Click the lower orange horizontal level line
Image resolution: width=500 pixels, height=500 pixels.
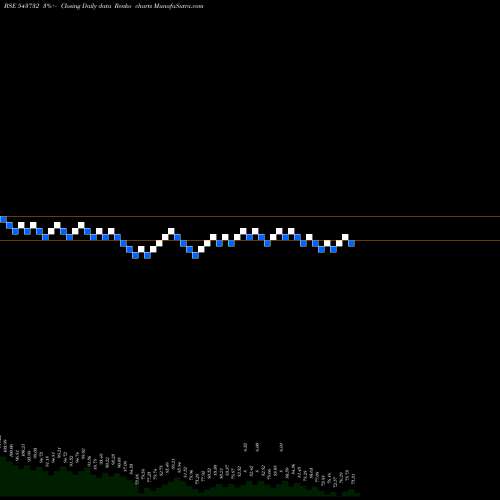(x=250, y=240)
